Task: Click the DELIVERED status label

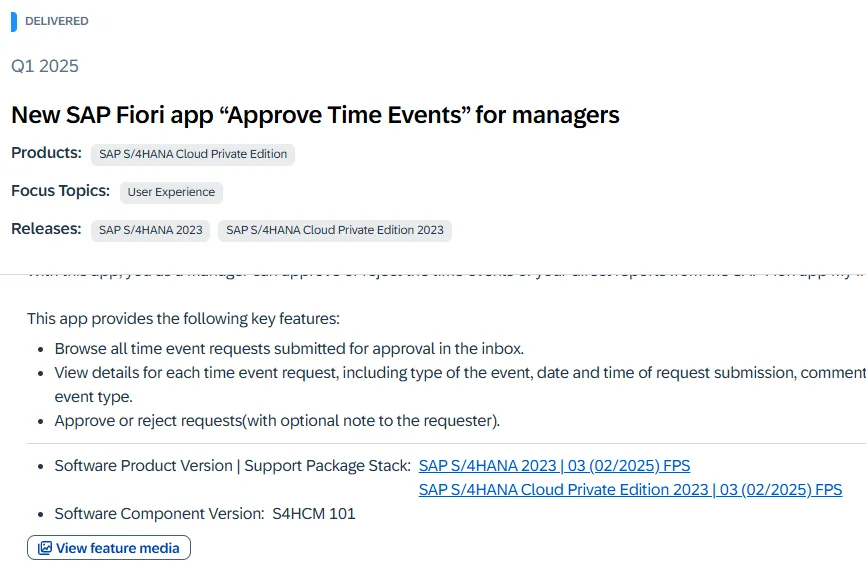Action: coord(57,21)
